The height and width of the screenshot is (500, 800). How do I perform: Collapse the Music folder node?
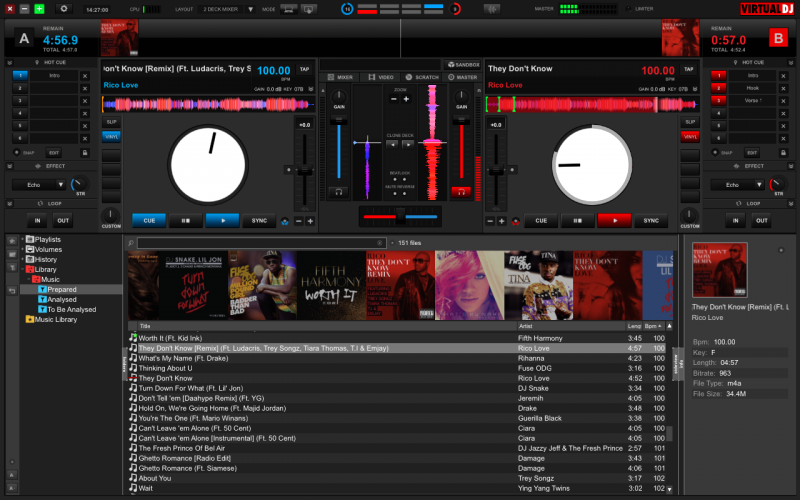[x=29, y=279]
